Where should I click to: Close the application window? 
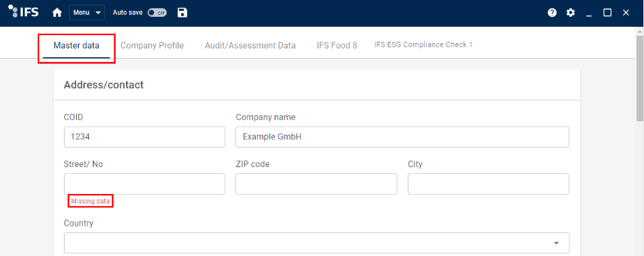626,13
